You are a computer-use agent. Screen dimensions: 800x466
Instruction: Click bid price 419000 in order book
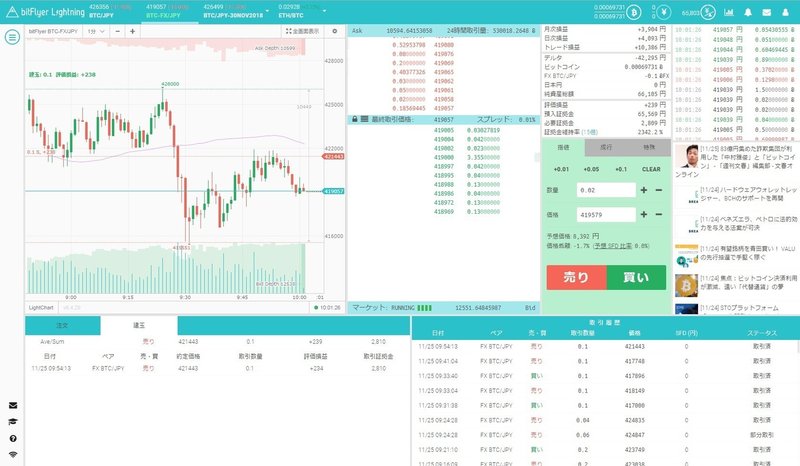click(x=444, y=157)
